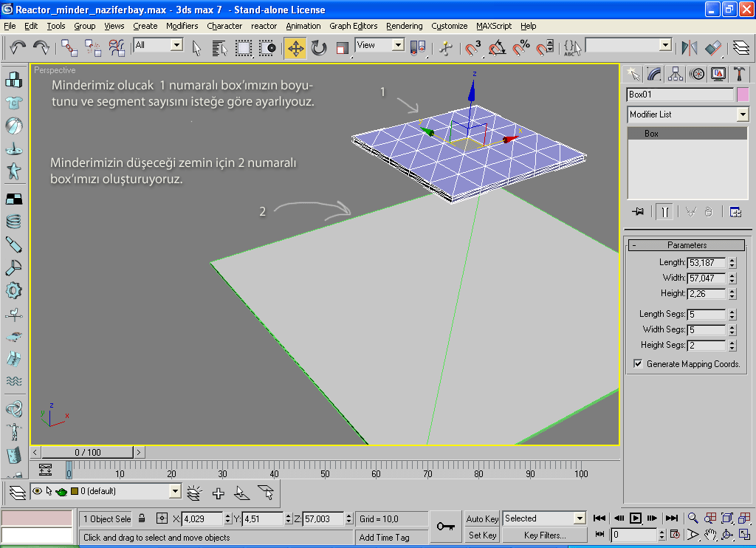The width and height of the screenshot is (756, 548).
Task: Enable Auto Key animation mode
Action: click(x=483, y=518)
